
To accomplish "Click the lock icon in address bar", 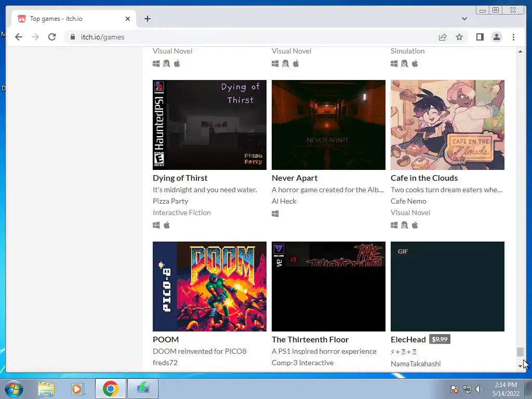I will coord(73,37).
